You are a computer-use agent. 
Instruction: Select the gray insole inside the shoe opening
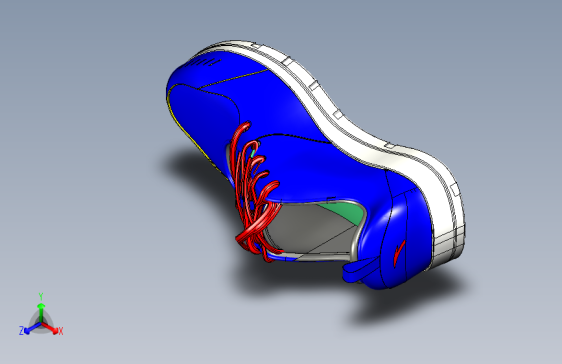coord(308,229)
